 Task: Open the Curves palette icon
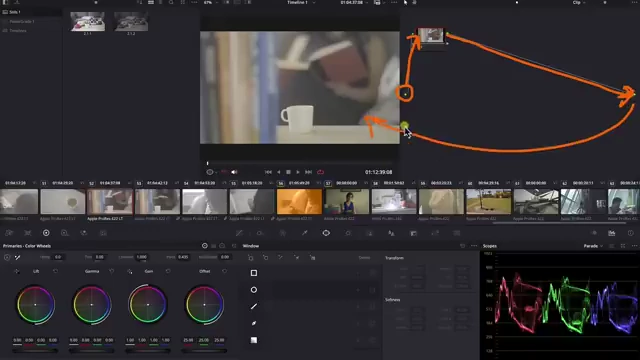click(x=240, y=233)
